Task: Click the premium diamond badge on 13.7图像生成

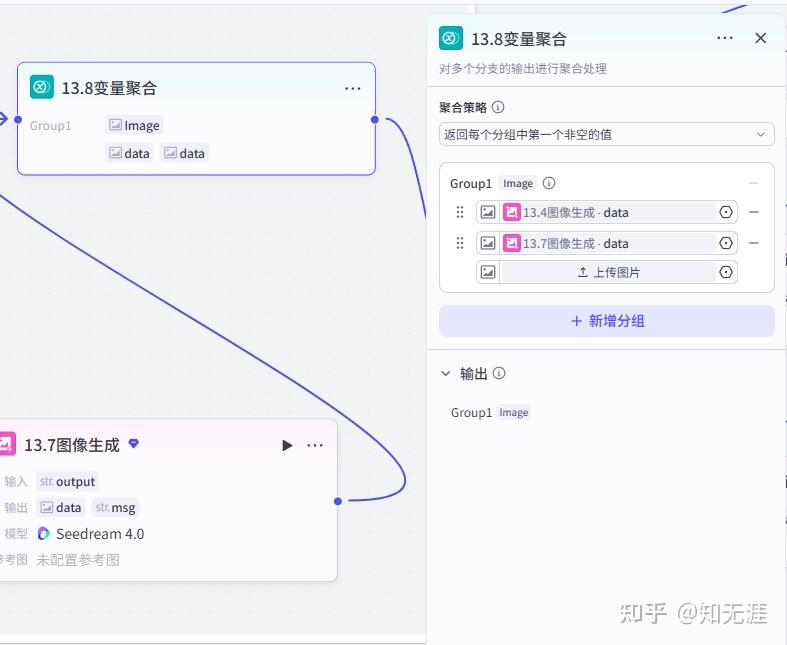Action: click(134, 444)
